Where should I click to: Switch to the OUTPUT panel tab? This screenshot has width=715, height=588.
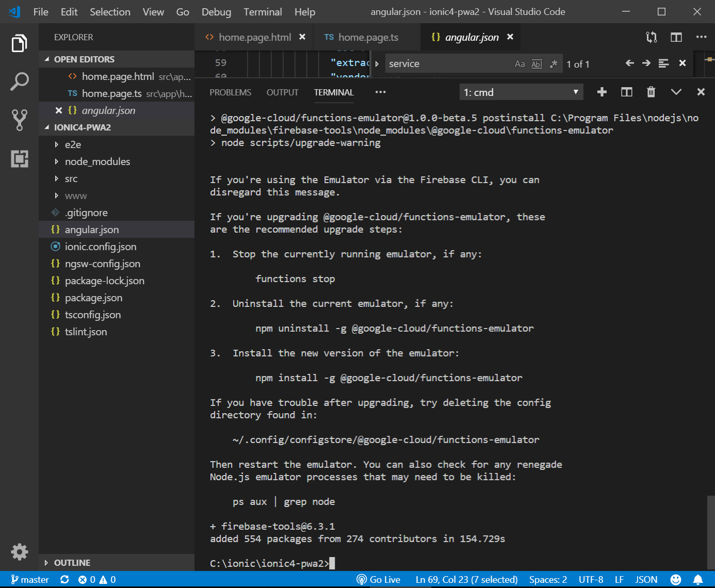[x=282, y=92]
